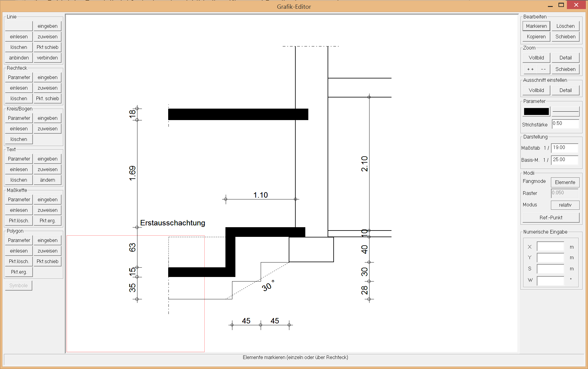Image resolution: width=588 pixels, height=369 pixels.
Task: Click ändern in the Text group
Action: 47,180
